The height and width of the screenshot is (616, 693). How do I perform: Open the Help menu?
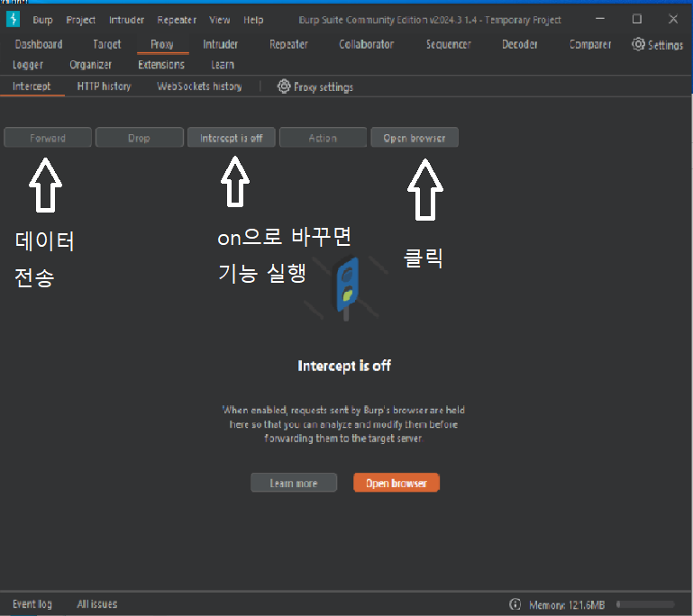click(x=253, y=20)
